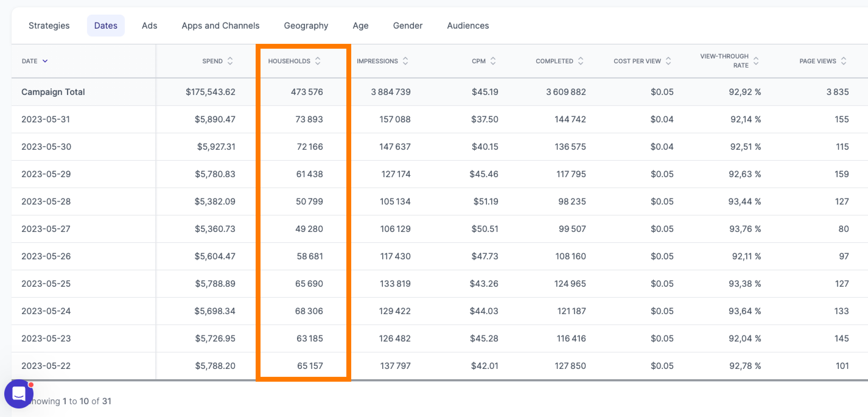Sort by Page Views arrows
Screen dimensions: 868x417
(x=843, y=61)
